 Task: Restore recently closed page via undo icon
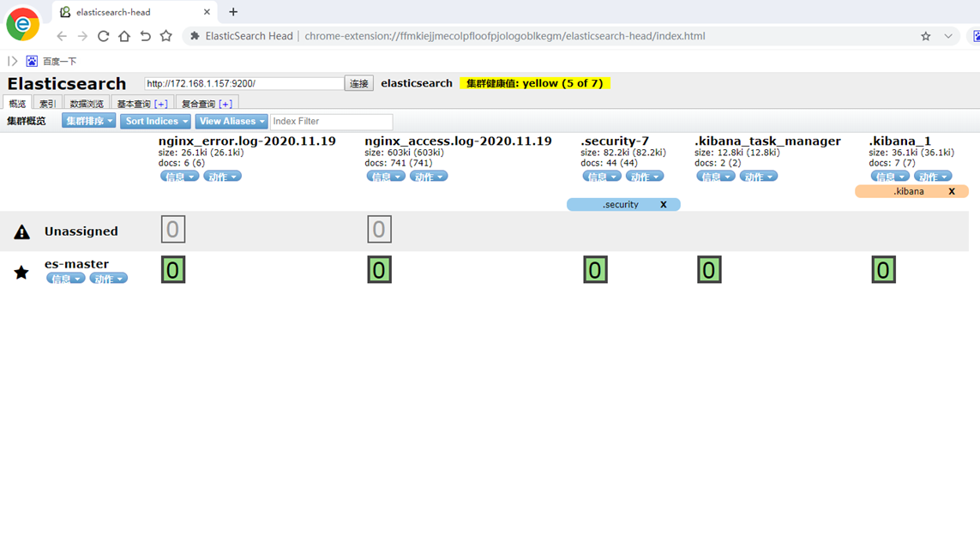pyautogui.click(x=145, y=36)
